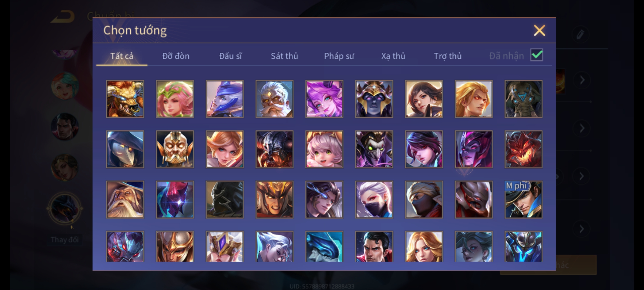Viewport: 644px width, 290px height.
Task: Open the Sát thủ tab
Action: coord(284,56)
